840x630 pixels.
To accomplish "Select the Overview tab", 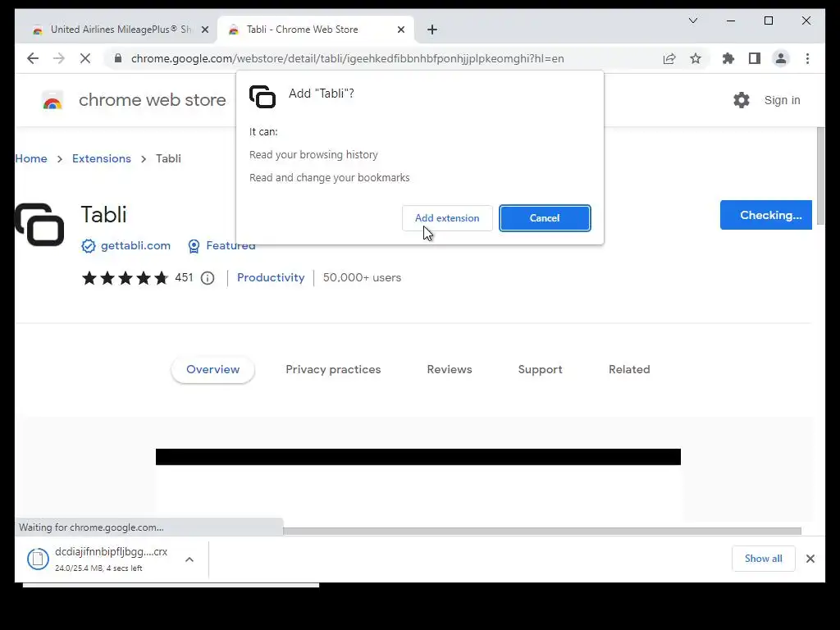I will pos(212,370).
